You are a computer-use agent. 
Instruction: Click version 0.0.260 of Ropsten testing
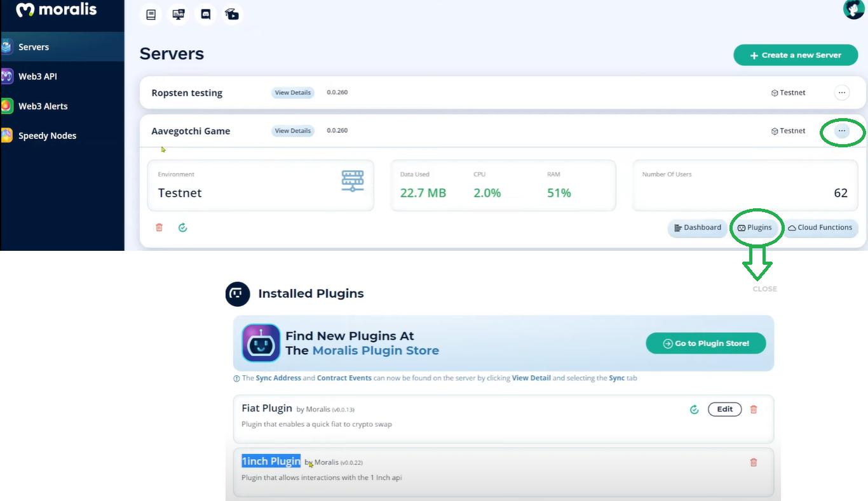click(337, 93)
